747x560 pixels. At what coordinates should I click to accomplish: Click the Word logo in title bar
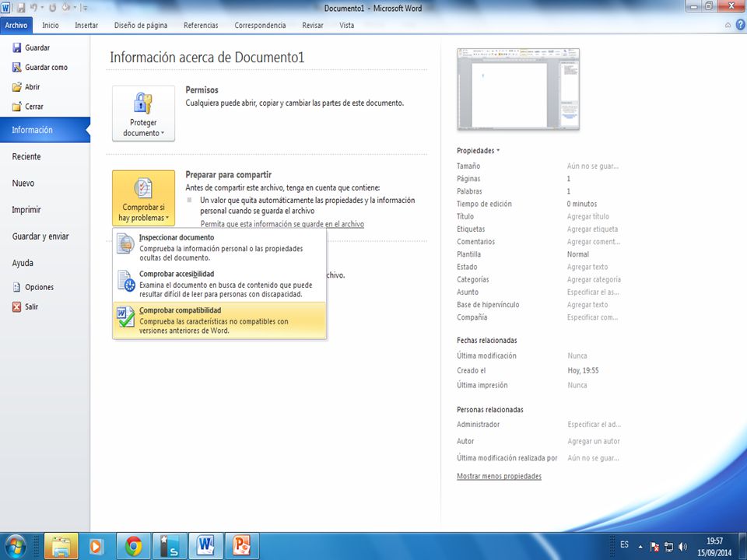[x=5, y=8]
